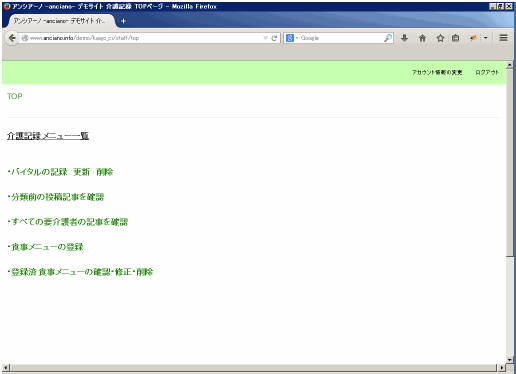Screen dimensions: 516x374
Task: Bookmark this page with the star icon
Action: point(440,38)
